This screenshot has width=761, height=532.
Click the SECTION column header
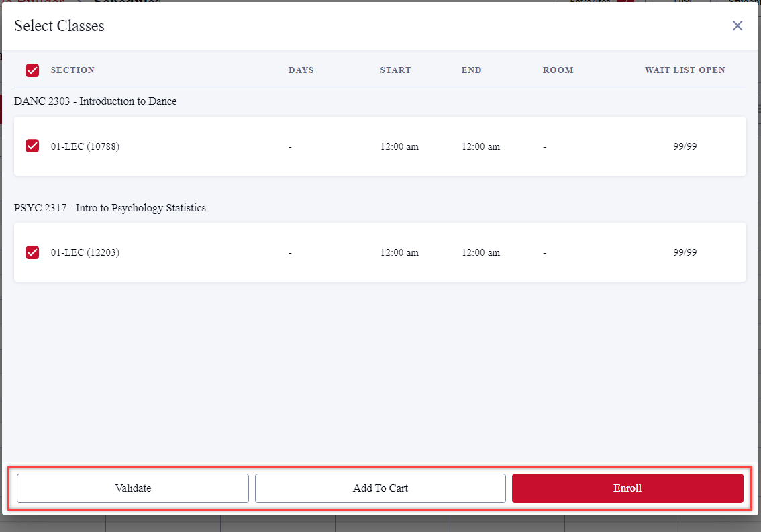click(72, 70)
